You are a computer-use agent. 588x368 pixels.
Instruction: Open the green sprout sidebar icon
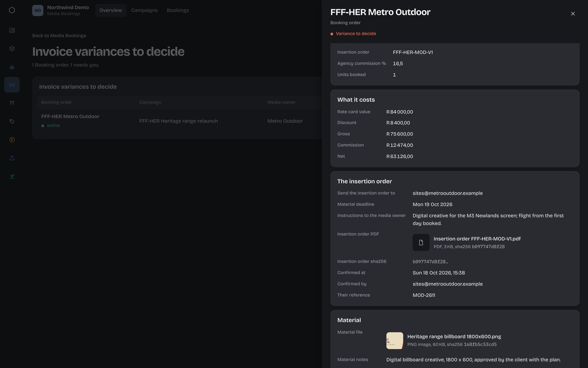click(12, 176)
